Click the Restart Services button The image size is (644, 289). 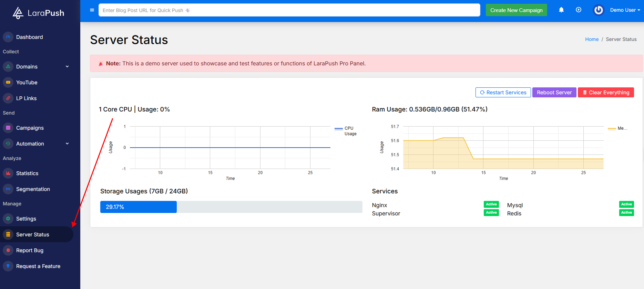tap(503, 92)
